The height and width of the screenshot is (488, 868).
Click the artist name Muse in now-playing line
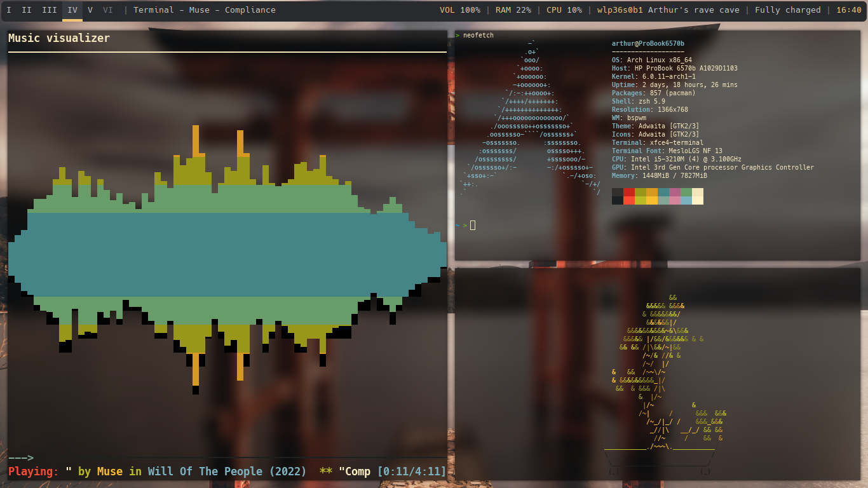click(x=110, y=471)
